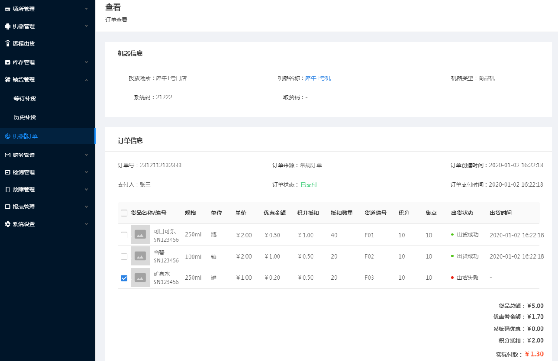This screenshot has height=362, width=558.
Task: Open the 机器管理 sidebar menu label
Action: pyautogui.click(x=24, y=26)
